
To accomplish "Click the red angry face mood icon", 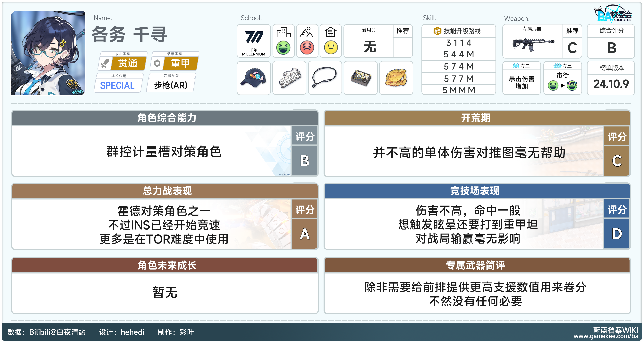I will (307, 48).
